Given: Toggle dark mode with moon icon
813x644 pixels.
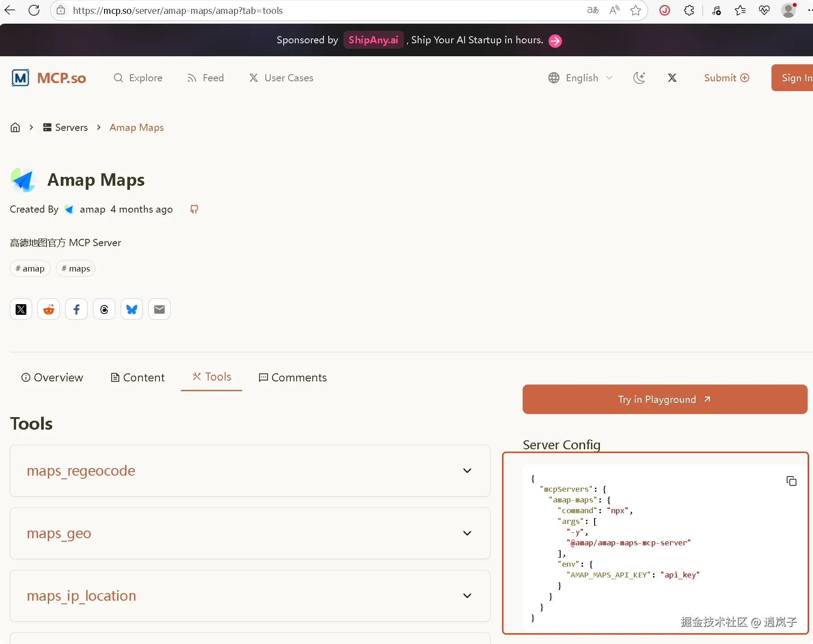Looking at the screenshot, I should pos(639,78).
